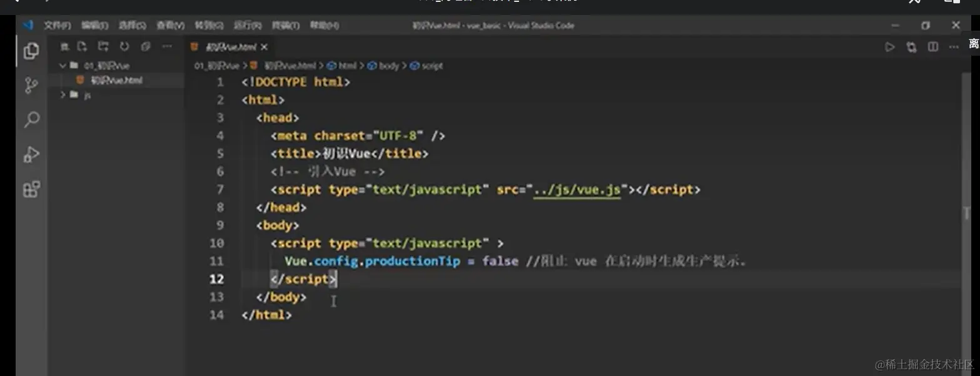
Task: Follow the ../js/vue.js source link
Action: point(577,190)
